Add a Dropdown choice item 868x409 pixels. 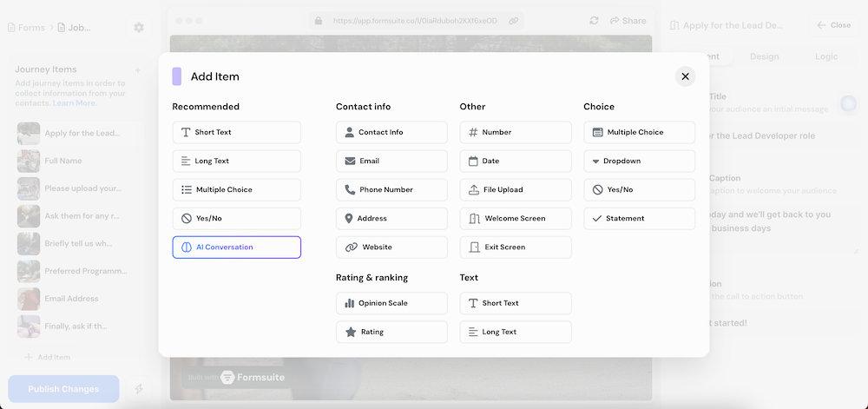(639, 161)
